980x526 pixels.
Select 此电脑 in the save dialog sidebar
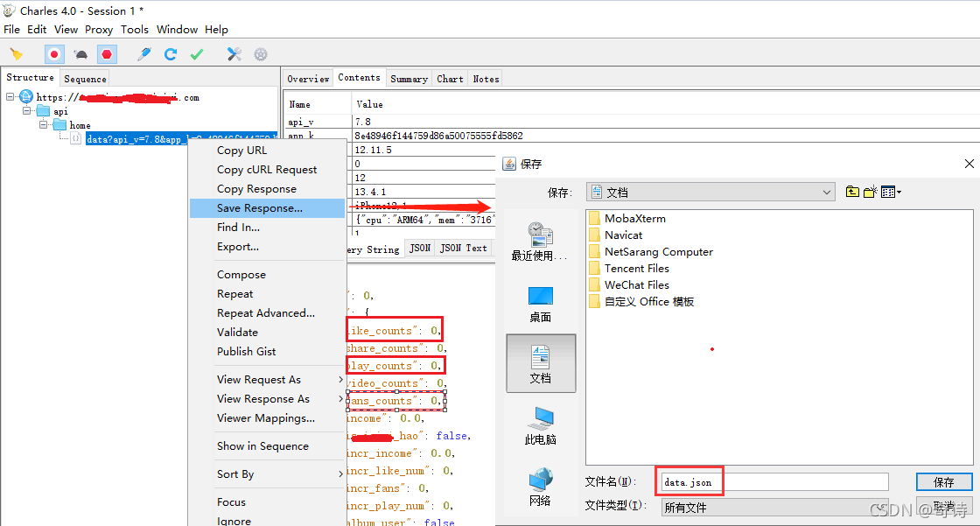(541, 426)
